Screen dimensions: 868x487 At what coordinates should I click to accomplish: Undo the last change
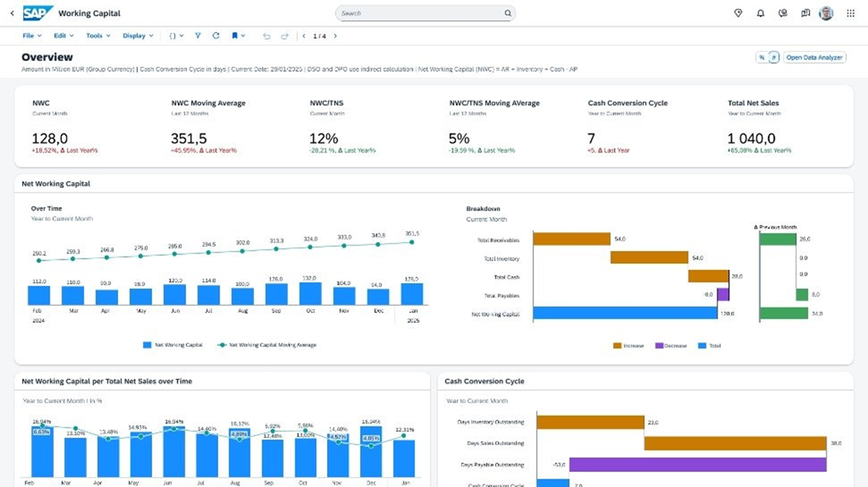[267, 36]
